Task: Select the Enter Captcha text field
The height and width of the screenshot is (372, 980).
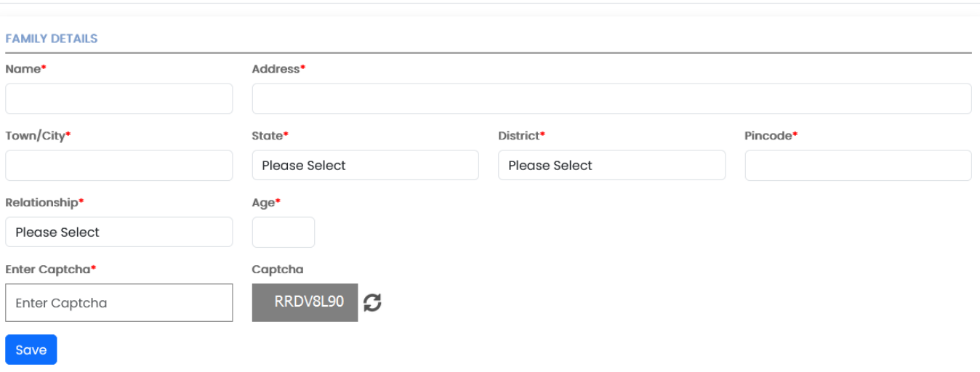Action: 119,302
